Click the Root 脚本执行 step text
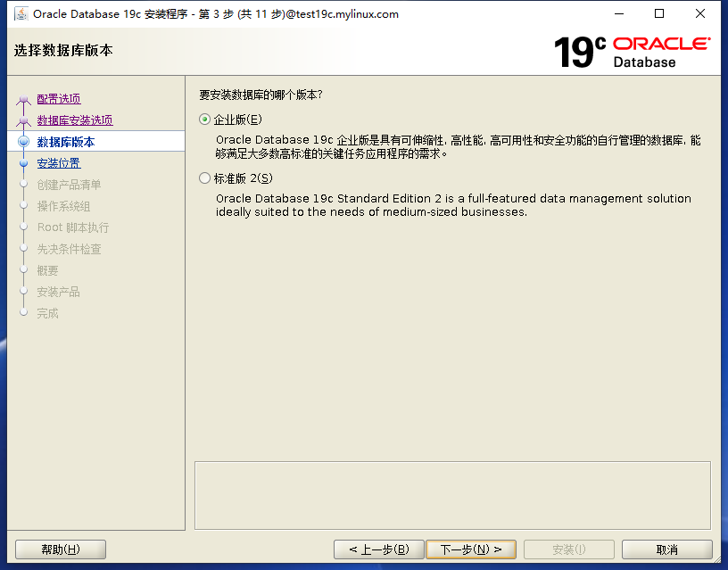Image resolution: width=728 pixels, height=570 pixels. coord(73,227)
